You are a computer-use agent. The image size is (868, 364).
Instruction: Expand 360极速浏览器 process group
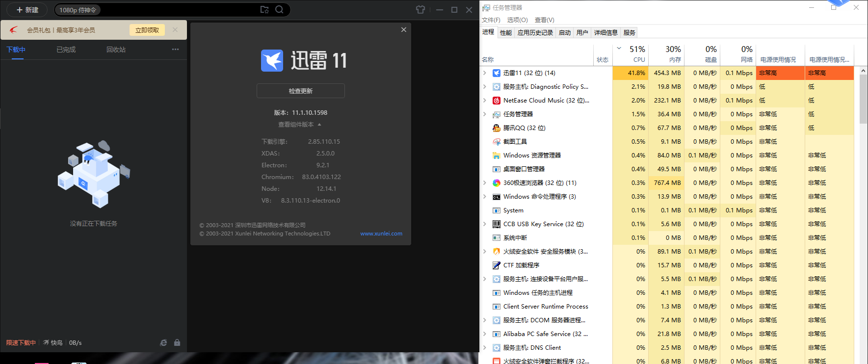485,183
